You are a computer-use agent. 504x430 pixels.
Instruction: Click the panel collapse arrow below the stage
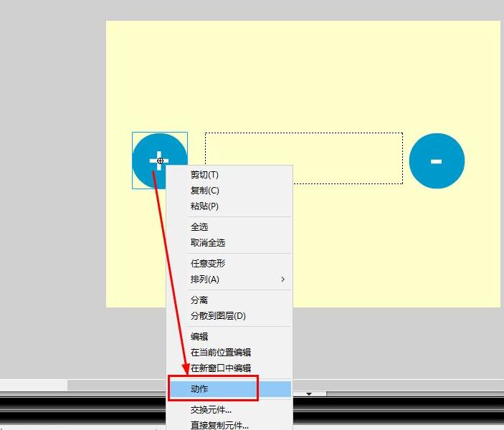[309, 393]
